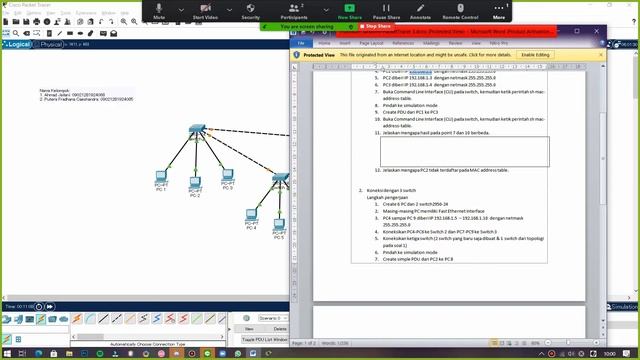Mute microphone in Zoom toolbar

(x=159, y=11)
